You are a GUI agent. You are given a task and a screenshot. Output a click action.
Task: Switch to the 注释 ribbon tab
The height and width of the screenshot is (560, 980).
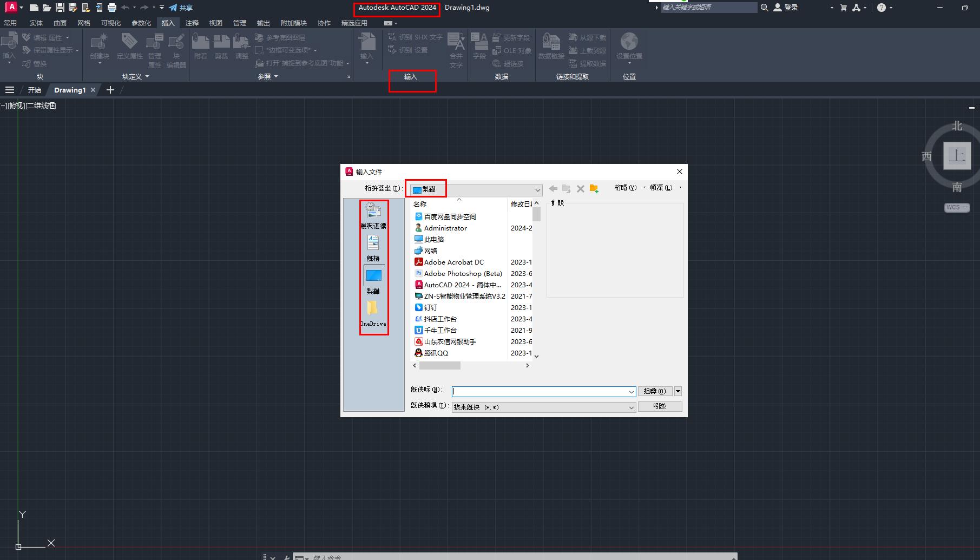(192, 23)
